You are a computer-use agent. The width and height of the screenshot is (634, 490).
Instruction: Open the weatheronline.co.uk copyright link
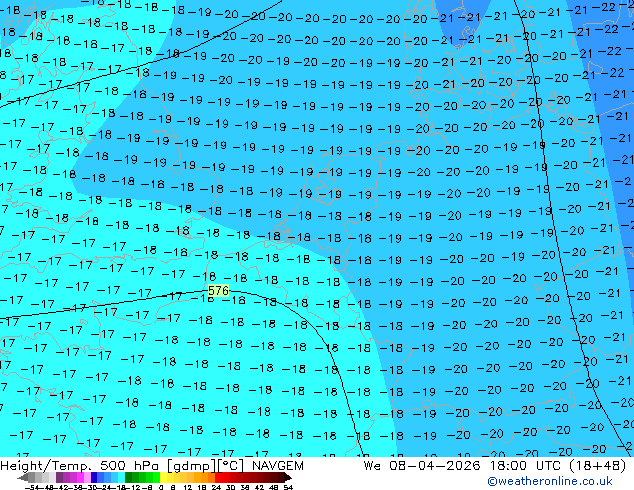pyautogui.click(x=550, y=481)
